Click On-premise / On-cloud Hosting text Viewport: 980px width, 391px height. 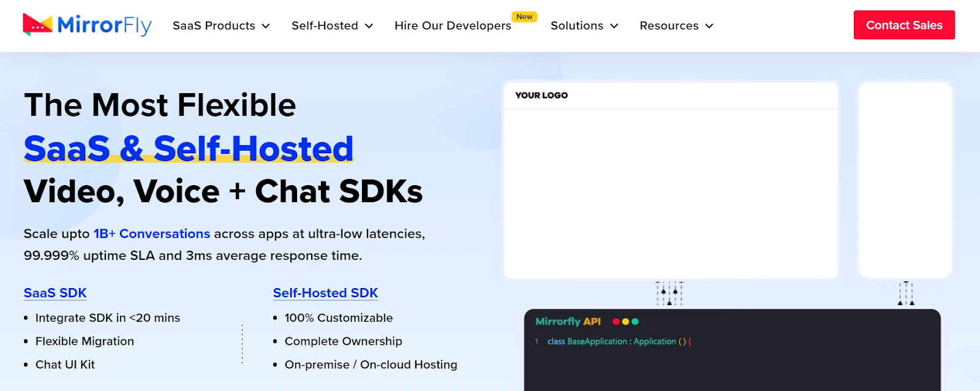pyautogui.click(x=371, y=364)
